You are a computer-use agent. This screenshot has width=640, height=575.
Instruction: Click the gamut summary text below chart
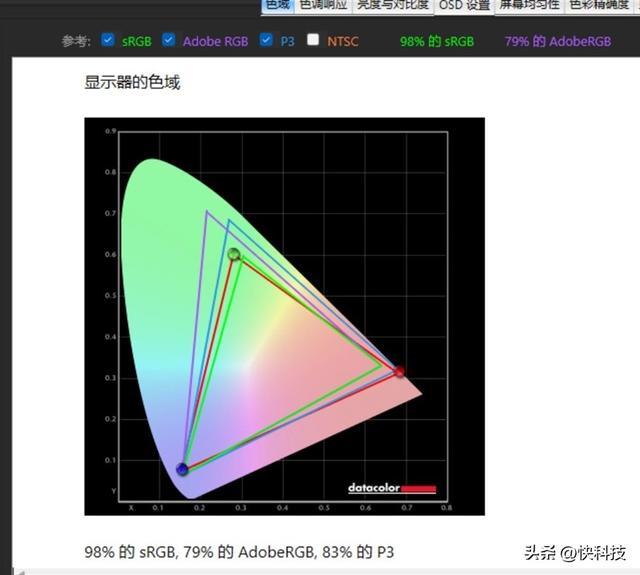(239, 552)
